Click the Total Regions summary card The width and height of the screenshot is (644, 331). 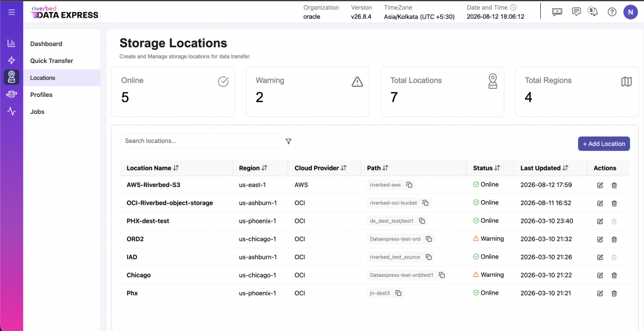577,92
